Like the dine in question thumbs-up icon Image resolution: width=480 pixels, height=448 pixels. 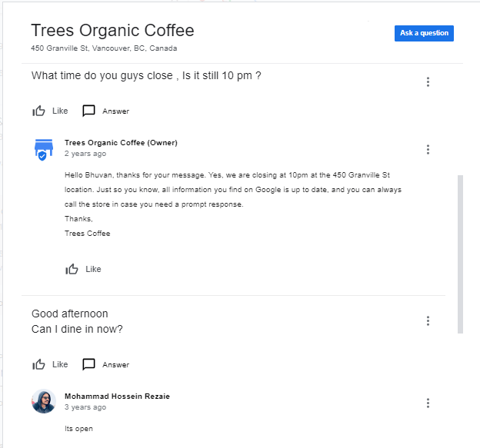[39, 364]
